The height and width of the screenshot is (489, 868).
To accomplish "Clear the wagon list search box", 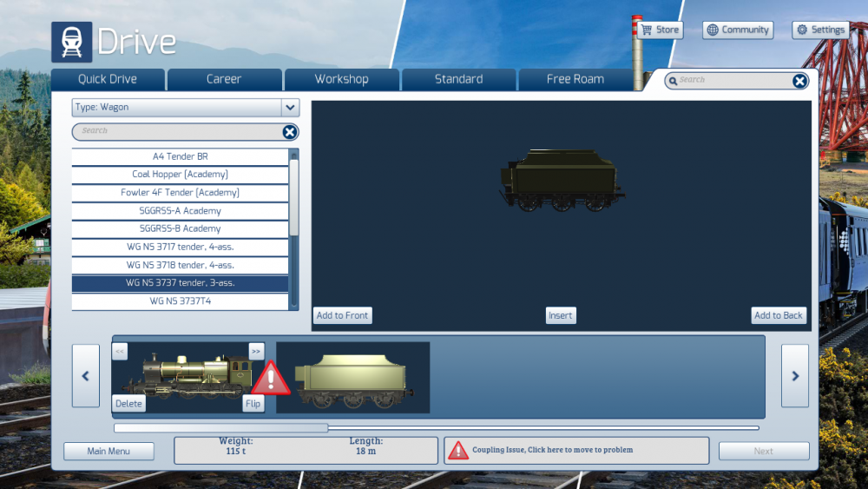I will (290, 132).
